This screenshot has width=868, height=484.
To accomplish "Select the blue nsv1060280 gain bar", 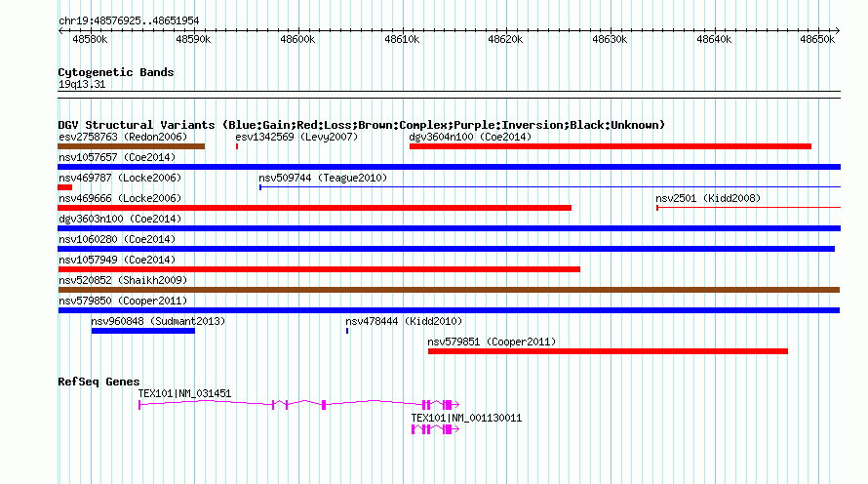I will coord(446,249).
